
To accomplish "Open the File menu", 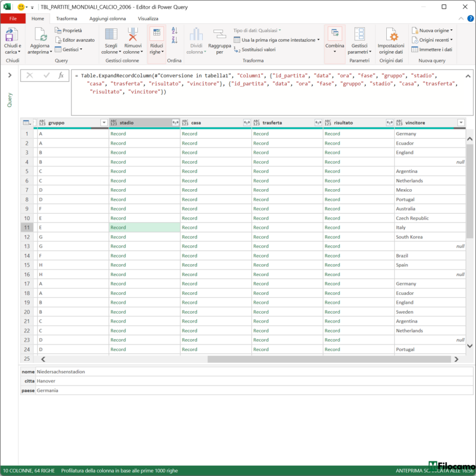I will click(x=13, y=19).
